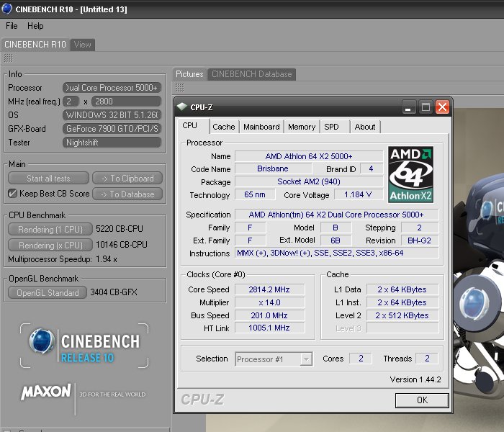The height and width of the screenshot is (432, 504).
Task: Click the Brand ID value 4
Action: 372,168
